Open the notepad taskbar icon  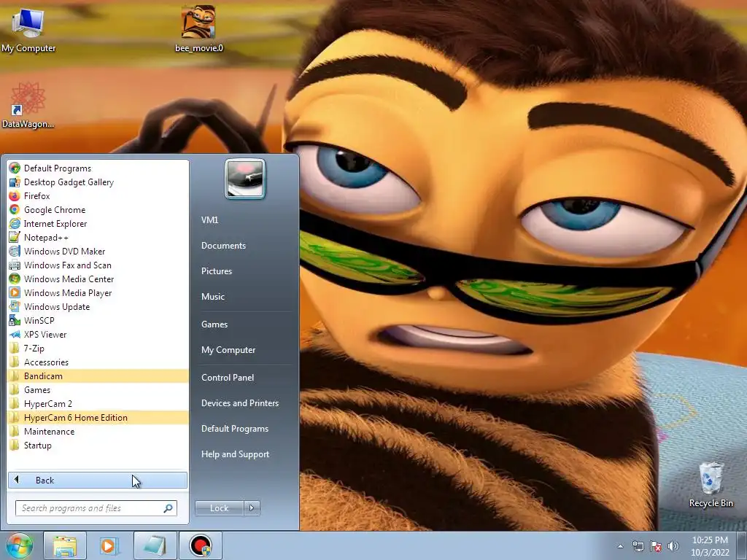pos(155,545)
